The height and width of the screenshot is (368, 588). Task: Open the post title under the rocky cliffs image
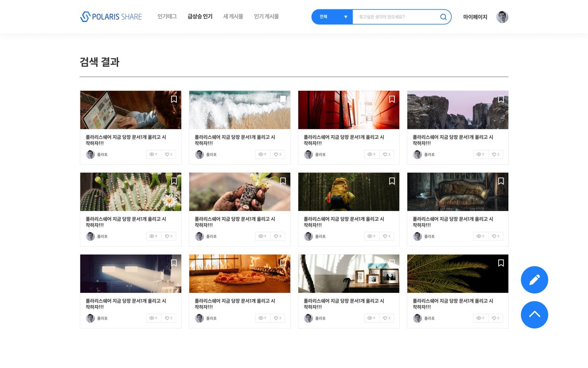(453, 140)
